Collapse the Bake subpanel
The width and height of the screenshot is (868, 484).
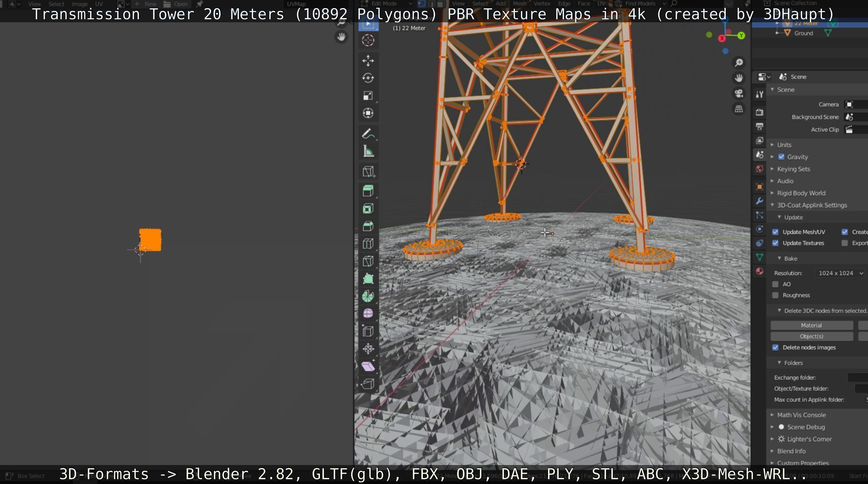point(779,258)
